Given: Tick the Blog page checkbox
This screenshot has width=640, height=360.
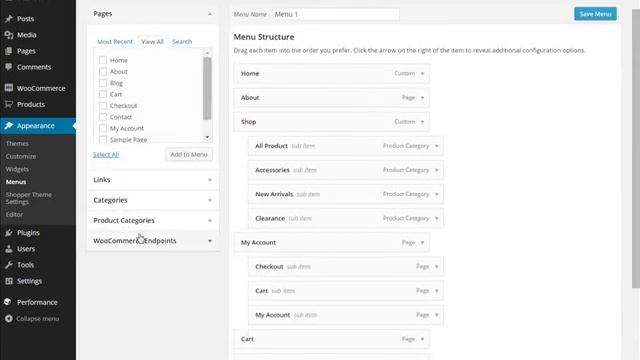Looking at the screenshot, I should click(x=103, y=83).
